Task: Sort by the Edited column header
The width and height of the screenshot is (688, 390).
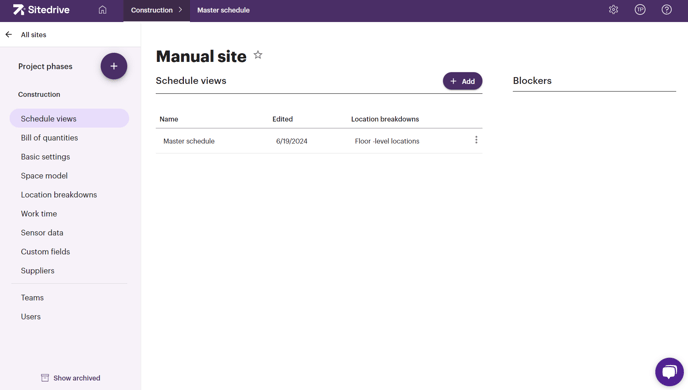Action: click(283, 119)
